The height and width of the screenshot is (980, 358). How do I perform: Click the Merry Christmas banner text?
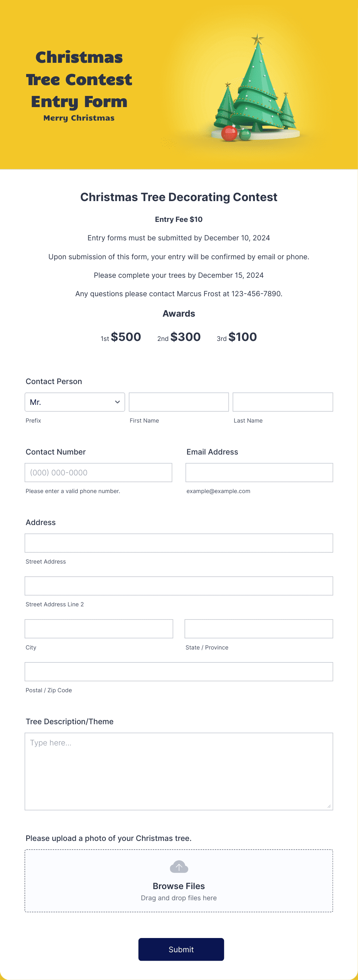pos(79,118)
